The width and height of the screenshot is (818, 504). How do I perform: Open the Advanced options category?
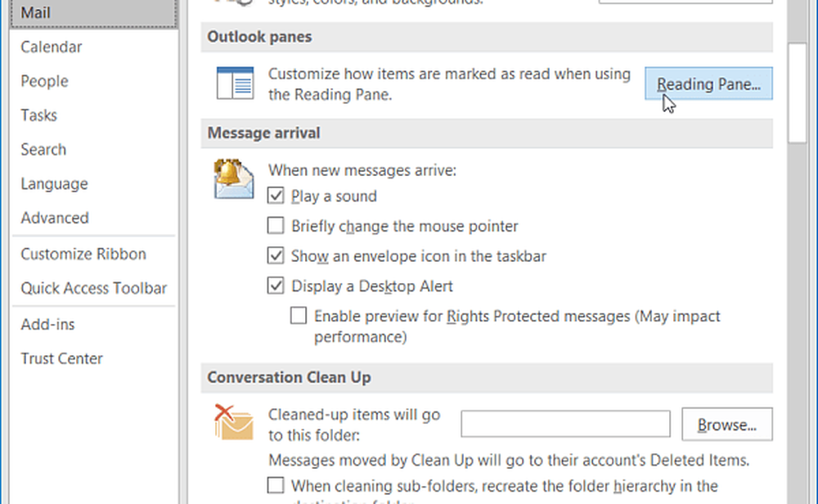[55, 218]
